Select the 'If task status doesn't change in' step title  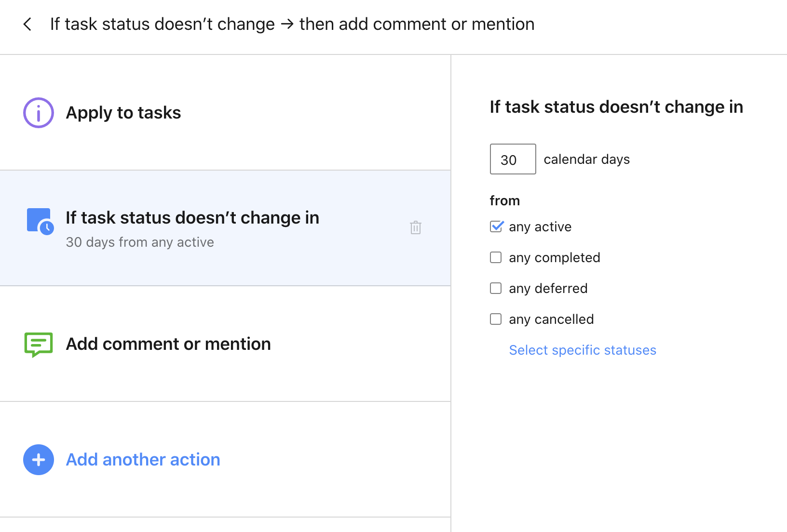192,218
